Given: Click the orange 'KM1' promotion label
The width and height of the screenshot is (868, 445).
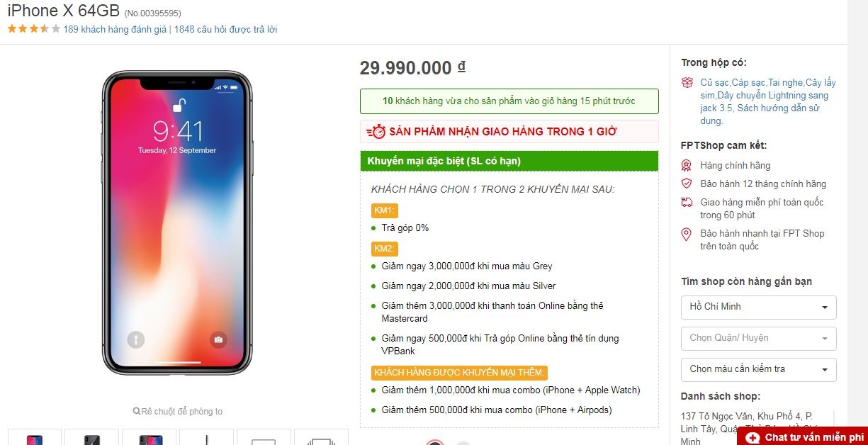Looking at the screenshot, I should pos(385,210).
